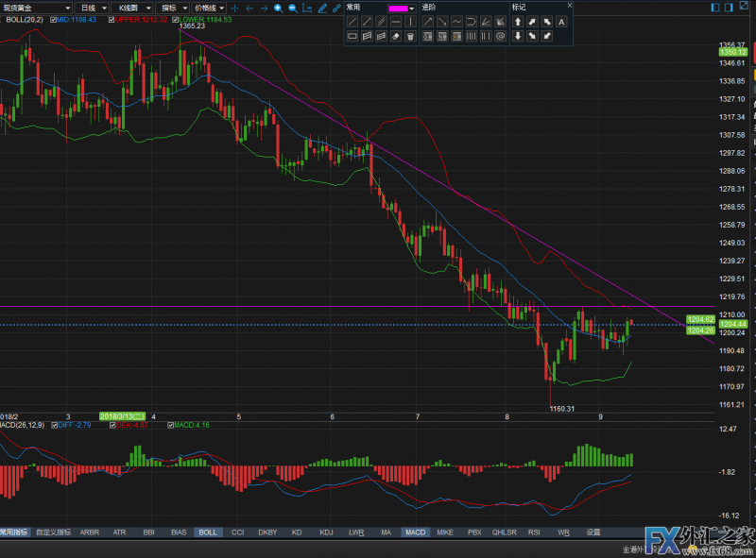Viewport: 756px width, 558px height.
Task: Open the 设置 settings button
Action: (x=593, y=533)
